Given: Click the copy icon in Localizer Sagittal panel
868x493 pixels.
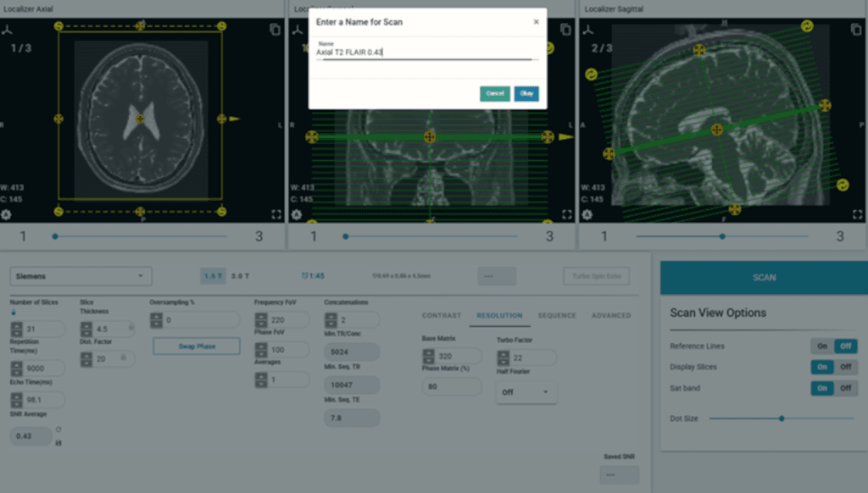Looking at the screenshot, I should (857, 30).
